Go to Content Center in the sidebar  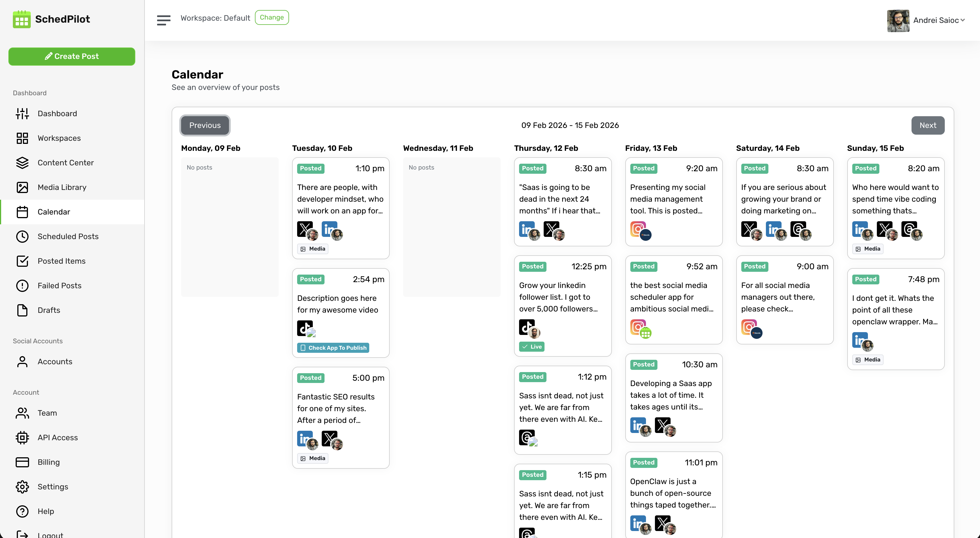(65, 162)
